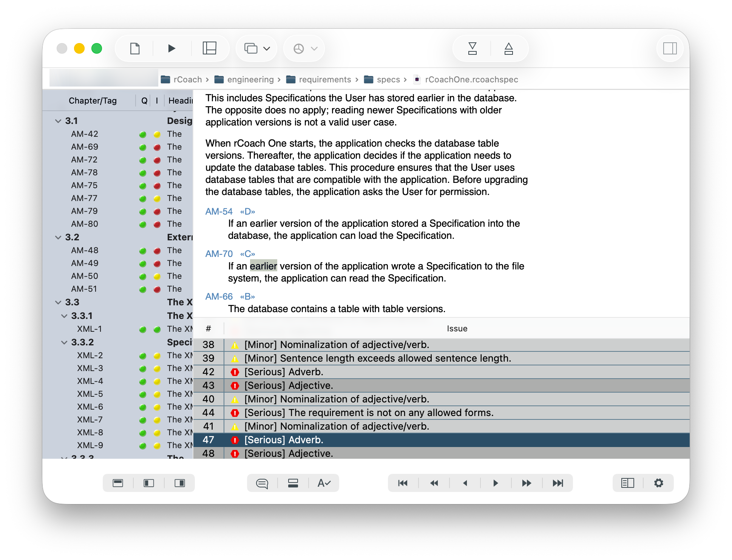Viewport: 732px width, 560px height.
Task: Click the import down-arrow tray icon
Action: pos(473,48)
